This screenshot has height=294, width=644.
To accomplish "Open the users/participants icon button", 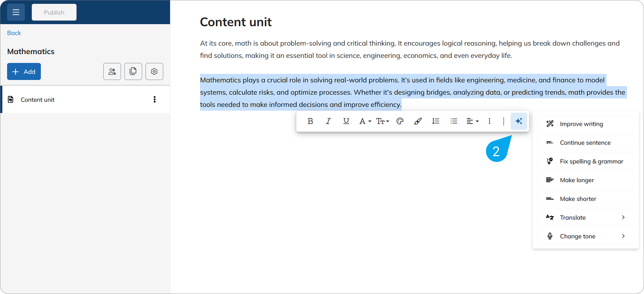I will click(x=112, y=72).
